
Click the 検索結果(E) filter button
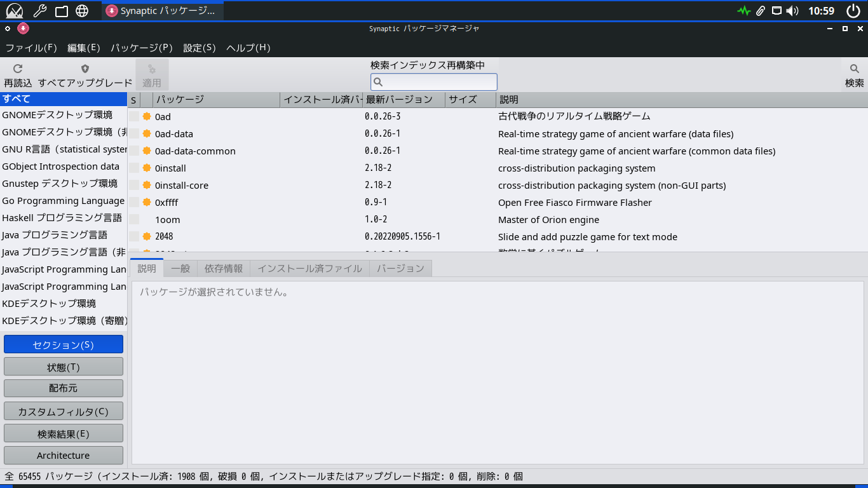(x=64, y=433)
